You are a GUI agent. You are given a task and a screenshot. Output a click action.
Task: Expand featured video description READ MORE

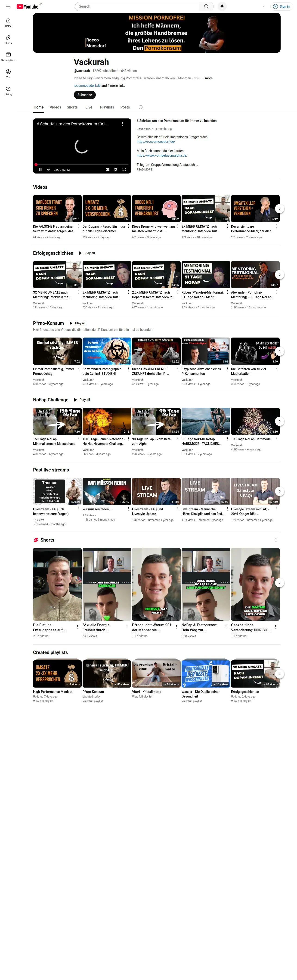[144, 170]
